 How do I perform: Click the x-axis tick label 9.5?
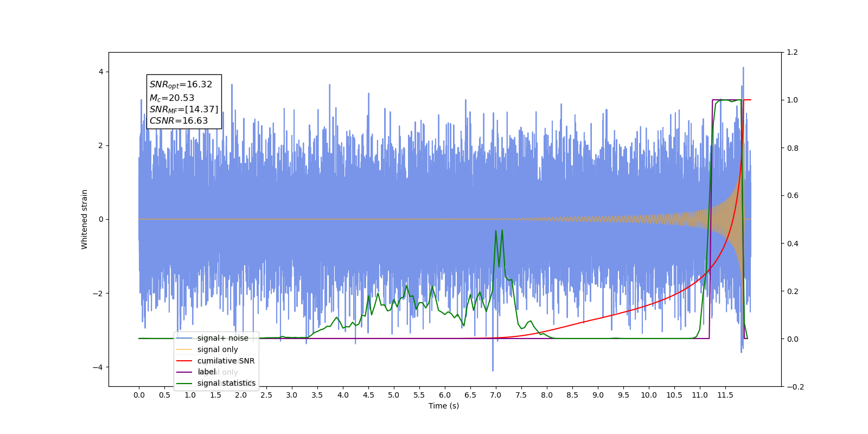point(623,395)
